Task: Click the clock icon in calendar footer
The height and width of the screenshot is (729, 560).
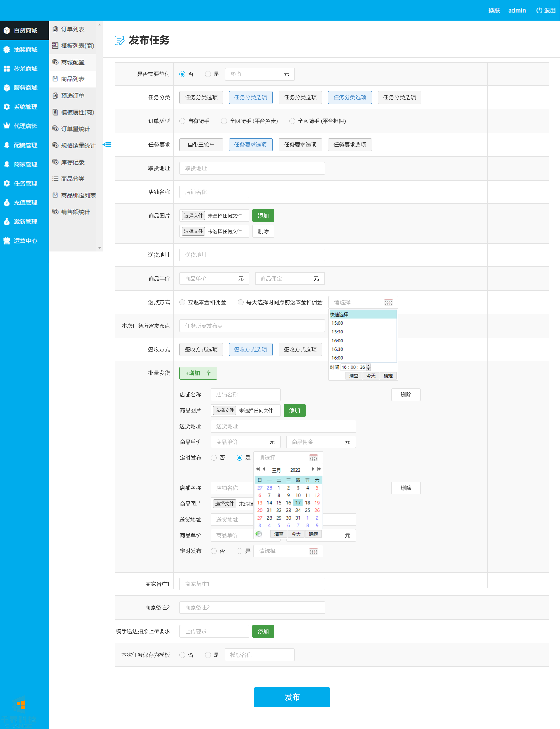Action: [x=259, y=534]
